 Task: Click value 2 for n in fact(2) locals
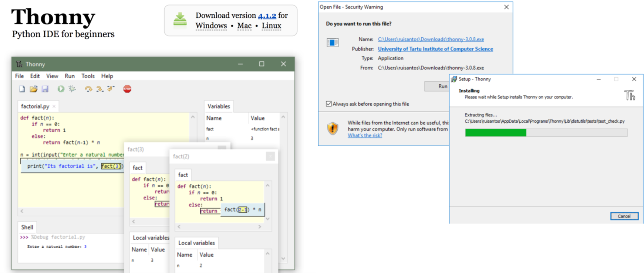(201, 266)
